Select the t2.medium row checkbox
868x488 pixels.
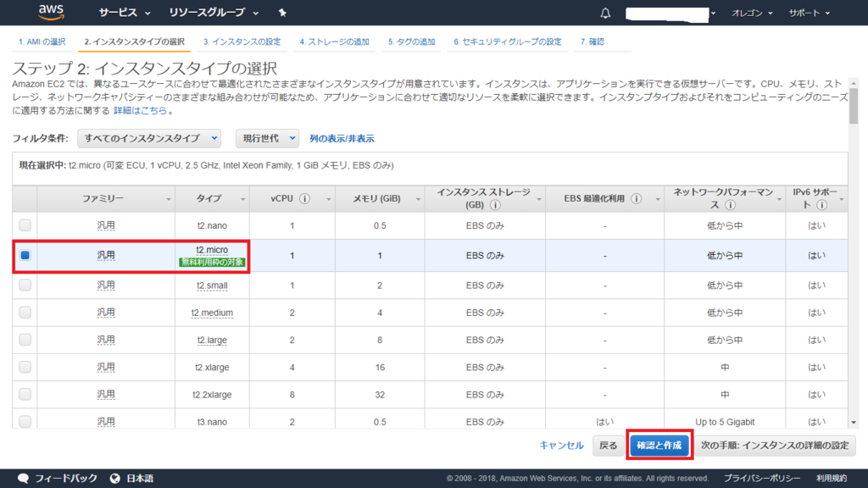pyautogui.click(x=25, y=312)
